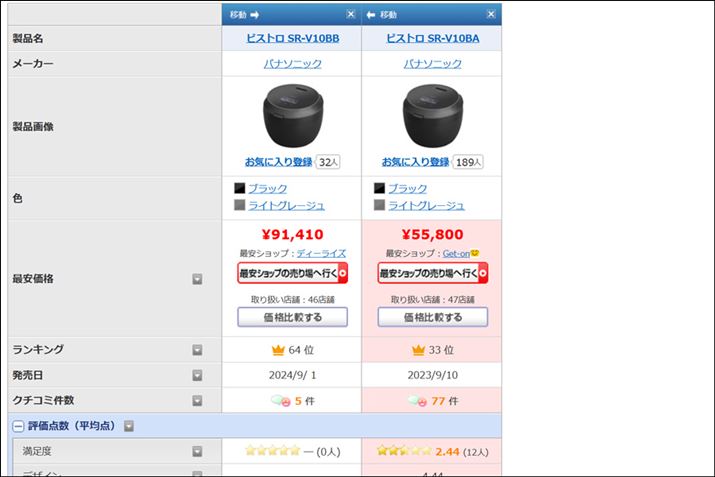Open the ディーライズ shop link
Viewport: 715px width, 477px height.
pyautogui.click(x=321, y=253)
